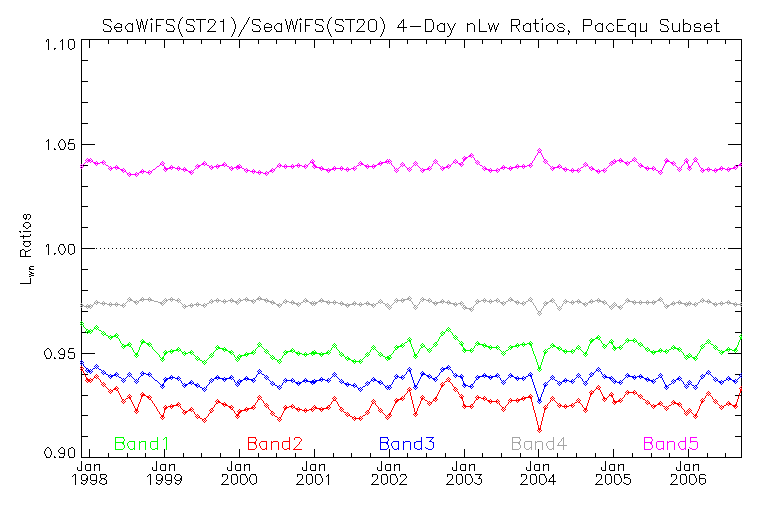Click the 0.90 y-axis value
Image resolution: width=768 pixels, height=512 pixels.
point(60,452)
